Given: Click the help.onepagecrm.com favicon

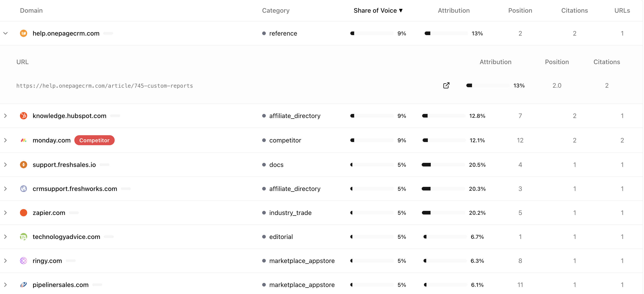Looking at the screenshot, I should coord(24,33).
